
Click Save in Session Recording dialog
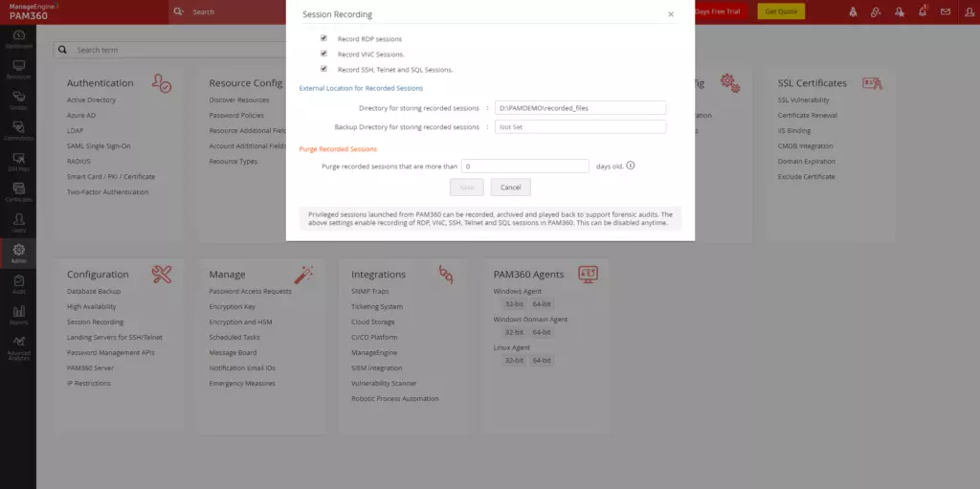467,187
